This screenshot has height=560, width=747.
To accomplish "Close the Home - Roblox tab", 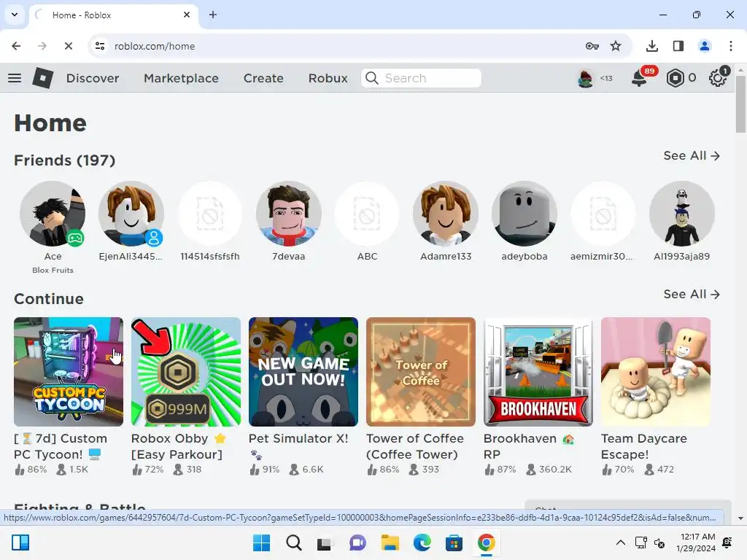I will [187, 15].
